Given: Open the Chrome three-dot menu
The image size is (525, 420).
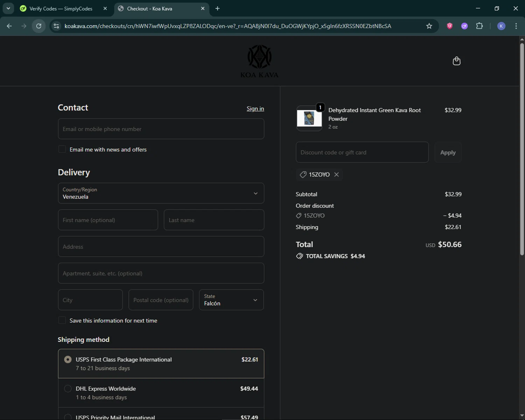Looking at the screenshot, I should pos(516,26).
